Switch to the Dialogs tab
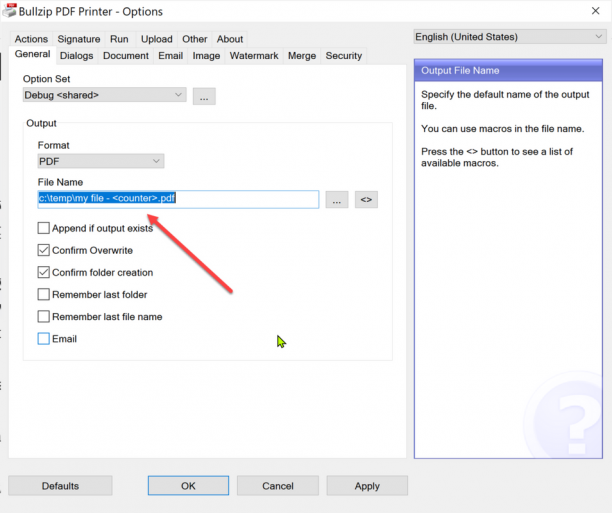The height and width of the screenshot is (513, 612). pos(76,56)
